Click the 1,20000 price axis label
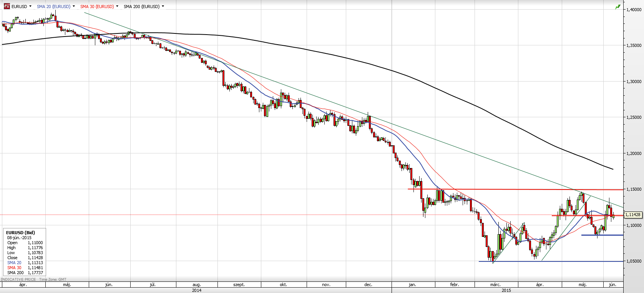This screenshot has height=293, width=644. pos(634,153)
